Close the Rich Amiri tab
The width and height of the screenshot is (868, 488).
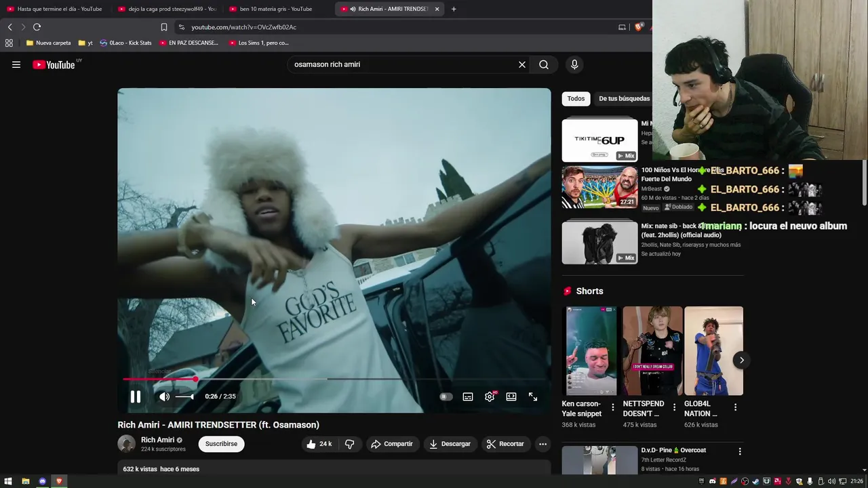coord(437,9)
